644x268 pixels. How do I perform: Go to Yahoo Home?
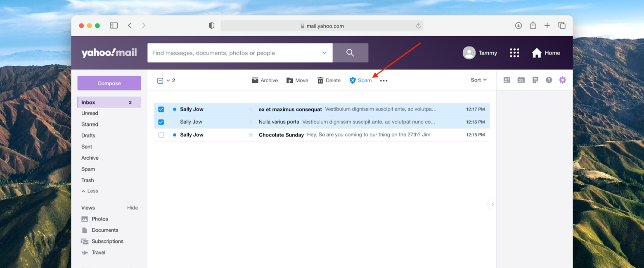(x=546, y=53)
